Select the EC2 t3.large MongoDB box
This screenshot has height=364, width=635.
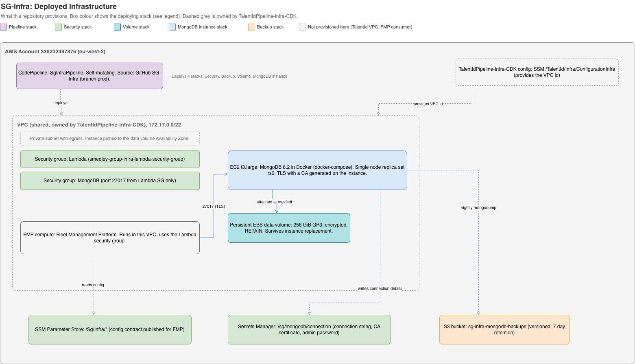317,170
